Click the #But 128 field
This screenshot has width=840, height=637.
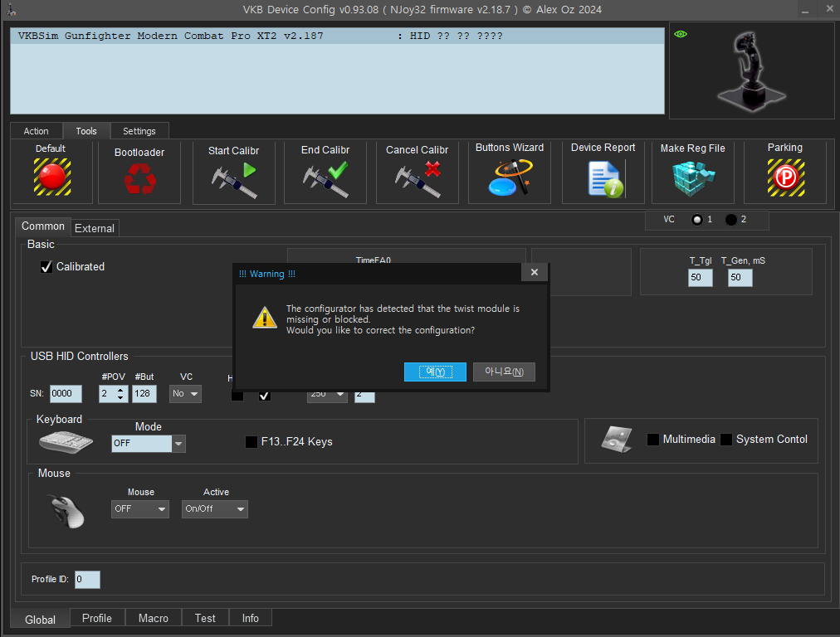coord(144,394)
